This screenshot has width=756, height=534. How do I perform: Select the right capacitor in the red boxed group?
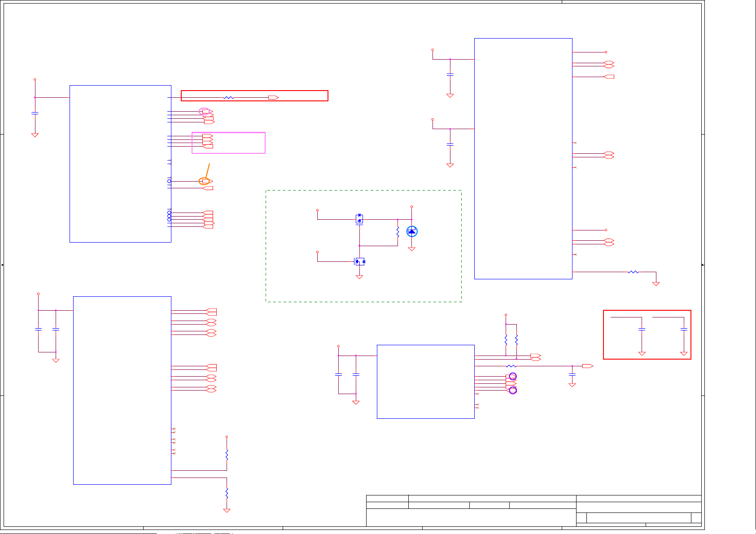coord(684,329)
